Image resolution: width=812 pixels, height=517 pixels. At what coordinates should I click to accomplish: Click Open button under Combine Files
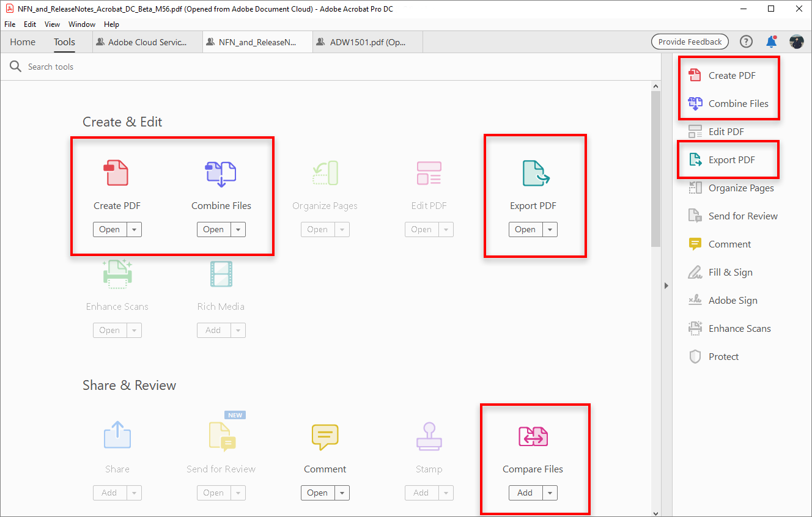214,229
